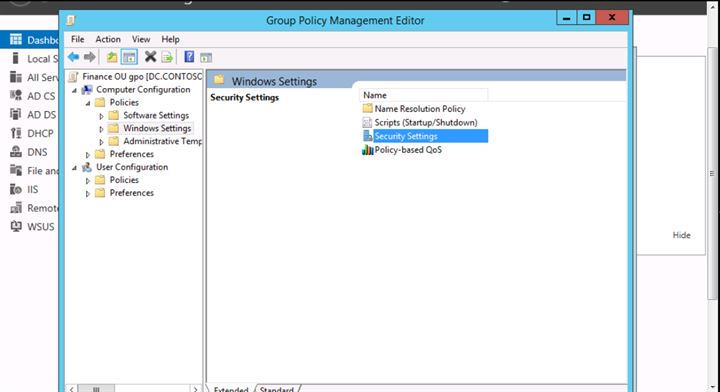Select Policy-based QoS list entry
720x392 pixels.
point(408,150)
